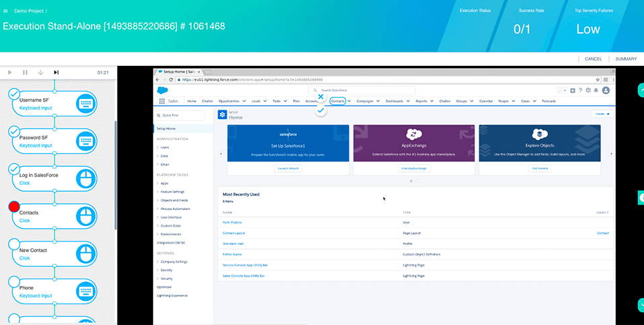Click mouse icon on Contacts step
The image size is (644, 325).
86,216
